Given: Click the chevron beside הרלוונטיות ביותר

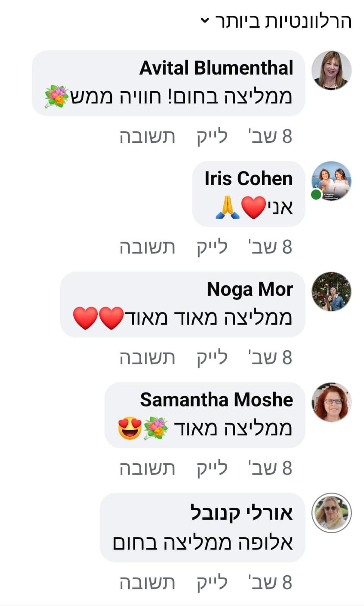Looking at the screenshot, I should [x=205, y=20].
